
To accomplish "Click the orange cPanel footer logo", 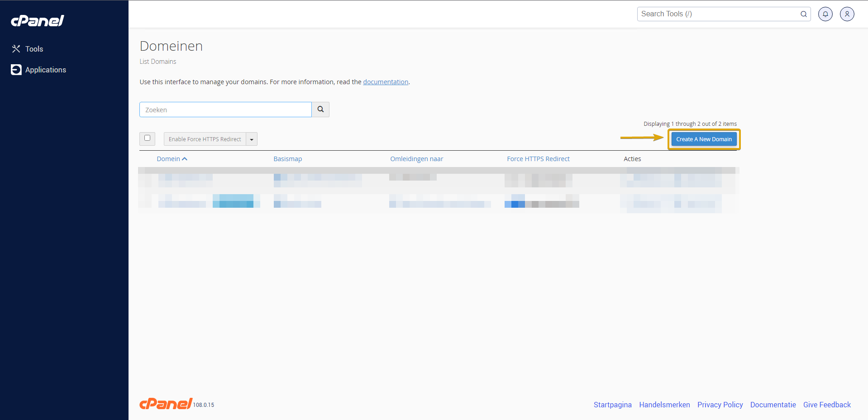I will tap(166, 404).
